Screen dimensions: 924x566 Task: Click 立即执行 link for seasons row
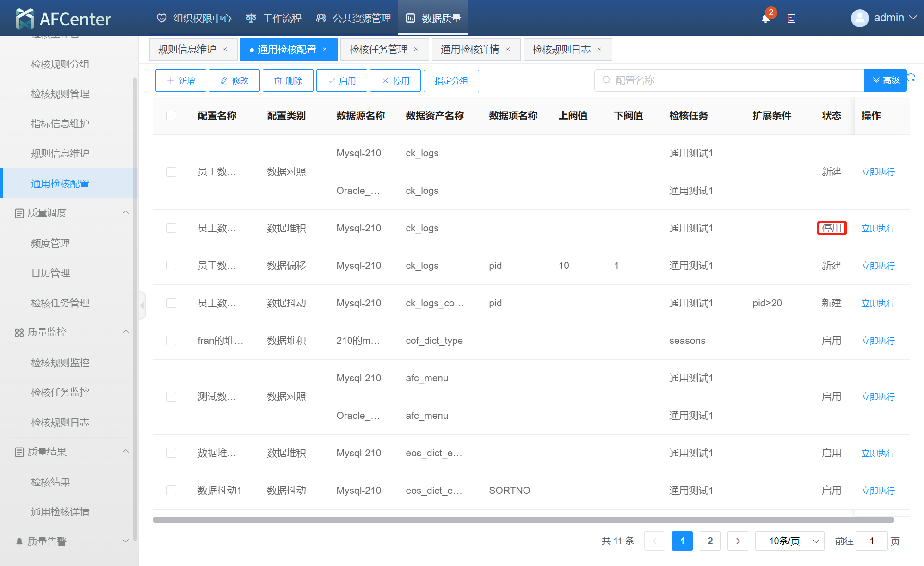coord(878,341)
